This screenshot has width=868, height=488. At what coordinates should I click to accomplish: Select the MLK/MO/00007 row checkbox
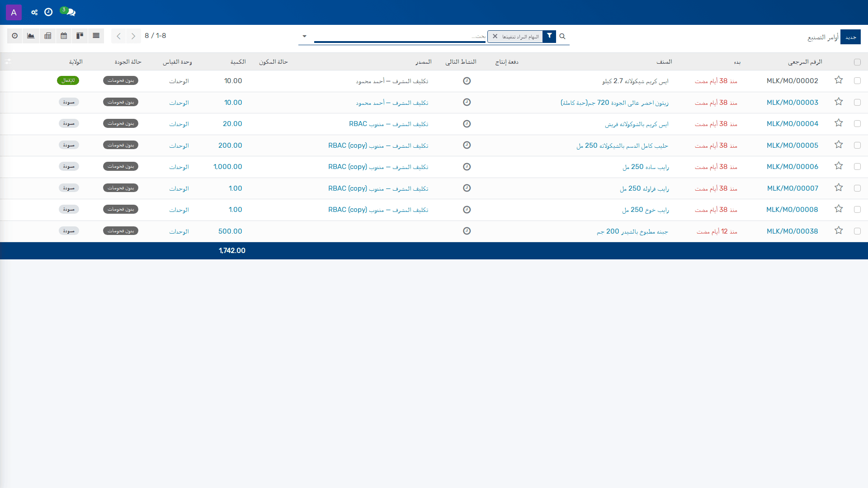pos(857,188)
